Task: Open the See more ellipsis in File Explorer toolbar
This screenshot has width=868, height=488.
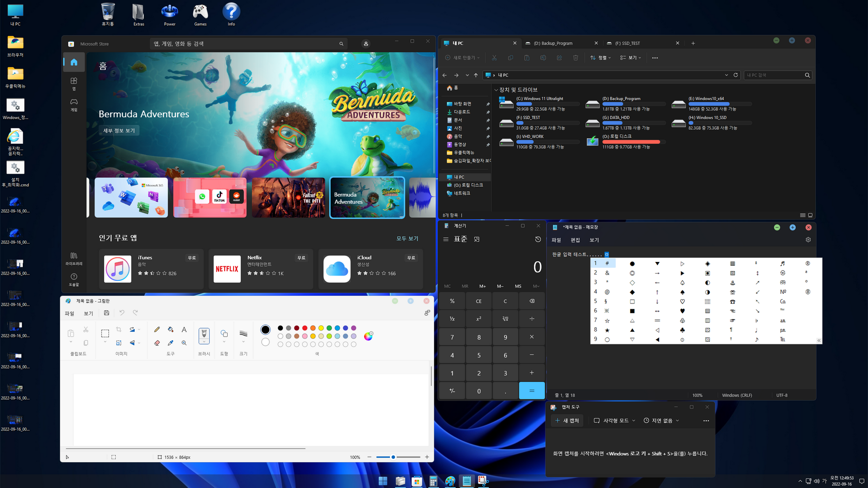Action: (655, 58)
